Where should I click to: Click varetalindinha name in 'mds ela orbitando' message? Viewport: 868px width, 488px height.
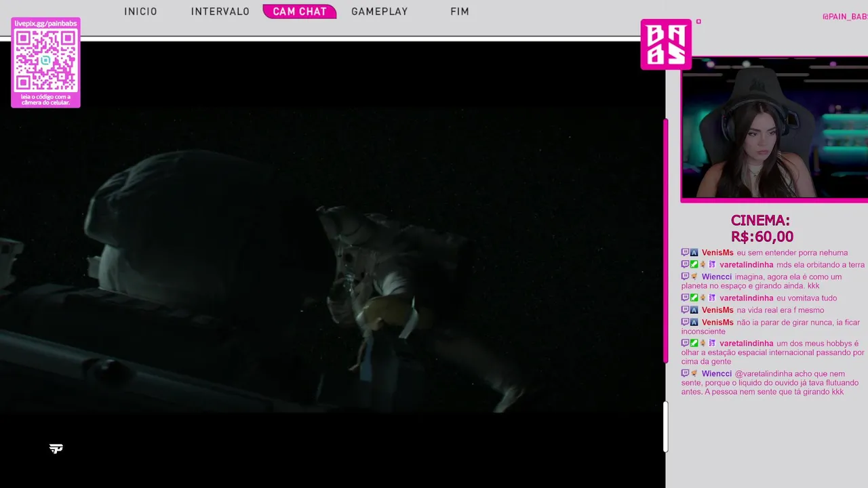click(x=747, y=265)
